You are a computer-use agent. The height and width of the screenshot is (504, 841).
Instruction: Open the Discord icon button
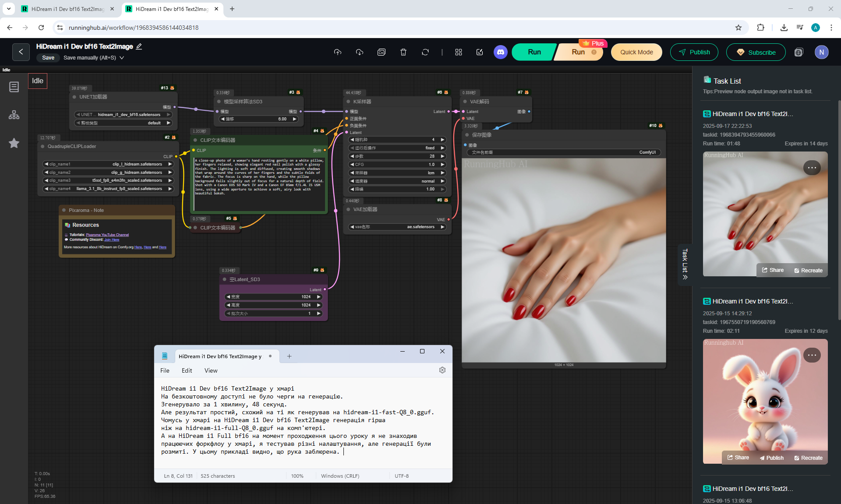(501, 52)
